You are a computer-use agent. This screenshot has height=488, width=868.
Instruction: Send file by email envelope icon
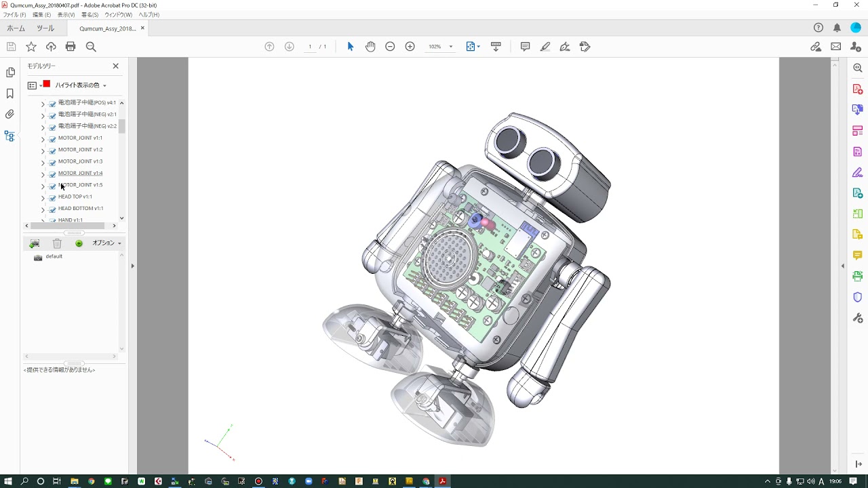pos(835,47)
